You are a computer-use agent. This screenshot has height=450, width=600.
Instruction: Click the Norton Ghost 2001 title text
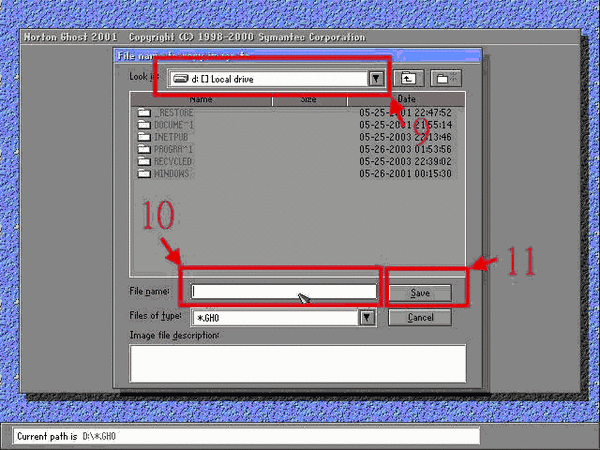[x=70, y=37]
